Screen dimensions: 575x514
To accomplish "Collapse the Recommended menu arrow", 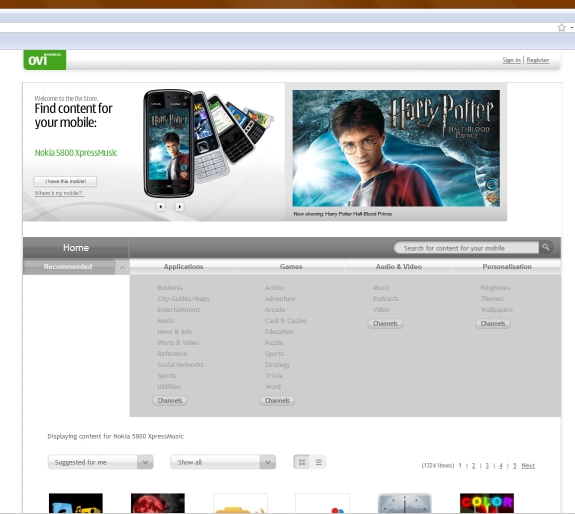I will point(122,267).
